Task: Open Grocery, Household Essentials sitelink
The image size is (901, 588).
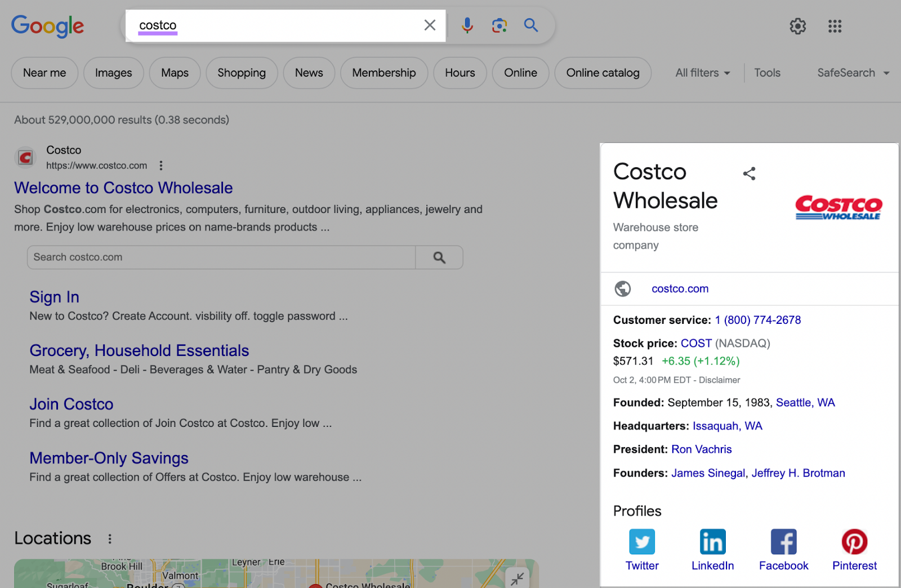Action: [x=139, y=350]
